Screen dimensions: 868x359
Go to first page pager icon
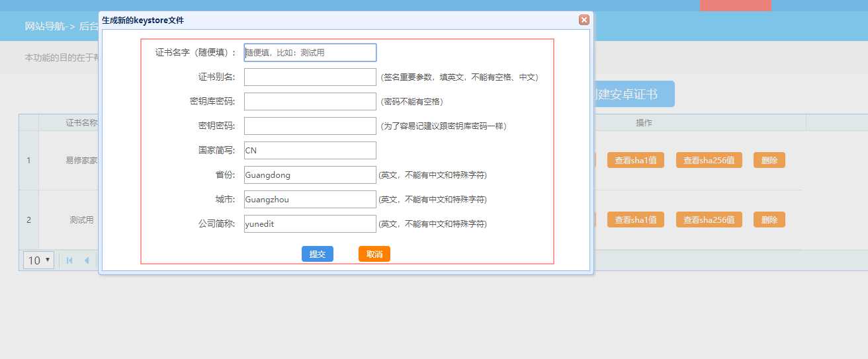(x=69, y=260)
